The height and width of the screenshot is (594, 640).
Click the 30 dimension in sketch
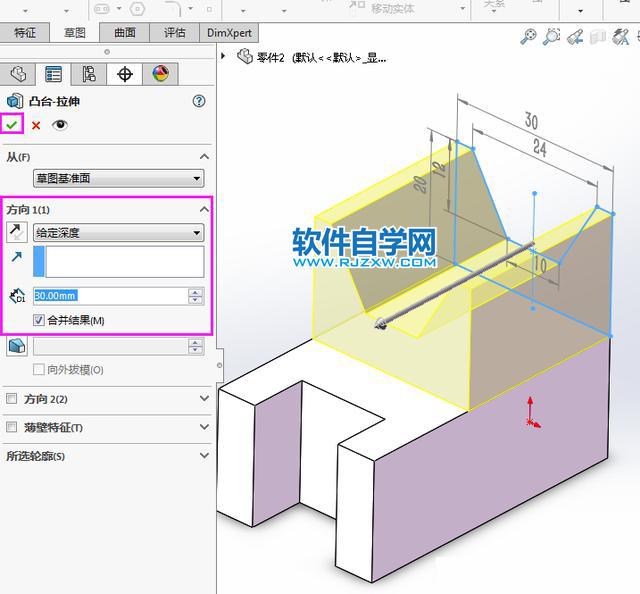[531, 121]
